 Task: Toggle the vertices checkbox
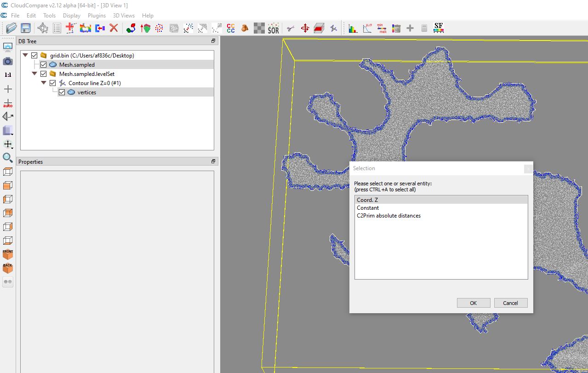tap(62, 92)
